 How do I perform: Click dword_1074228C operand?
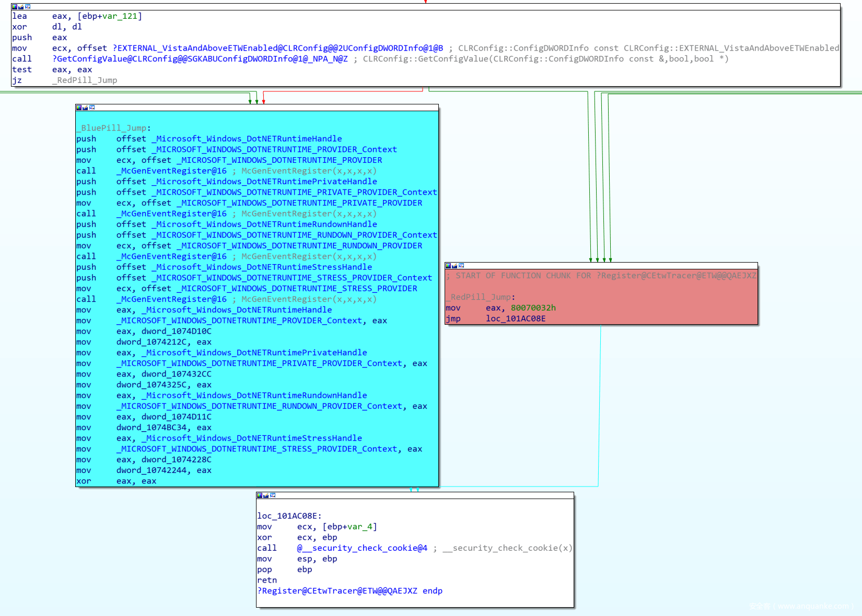pos(177,460)
